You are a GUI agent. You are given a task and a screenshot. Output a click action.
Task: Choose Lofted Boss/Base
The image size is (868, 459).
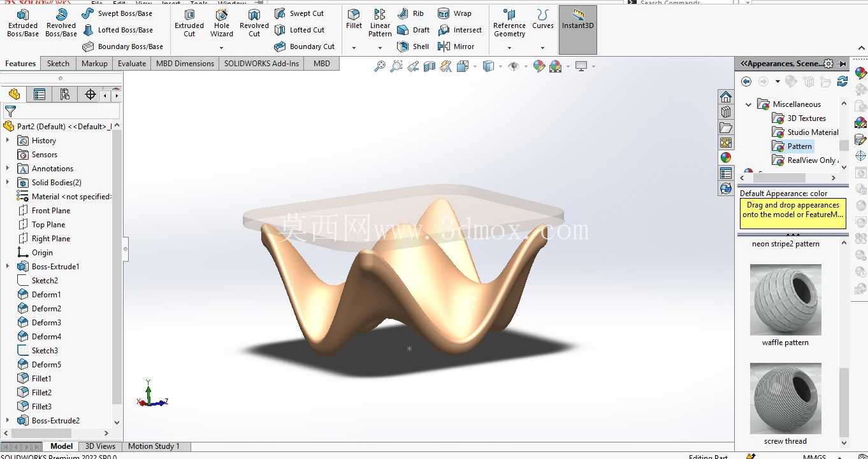117,30
